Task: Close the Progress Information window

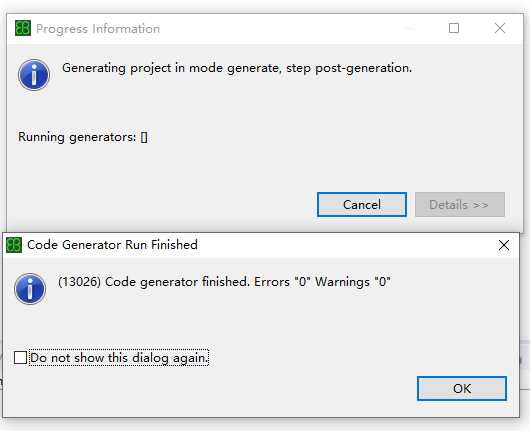Action: tap(500, 28)
